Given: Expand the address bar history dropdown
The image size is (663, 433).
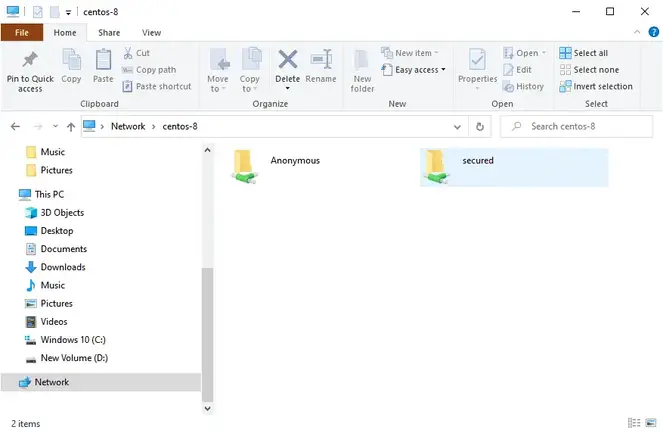Looking at the screenshot, I should click(457, 127).
